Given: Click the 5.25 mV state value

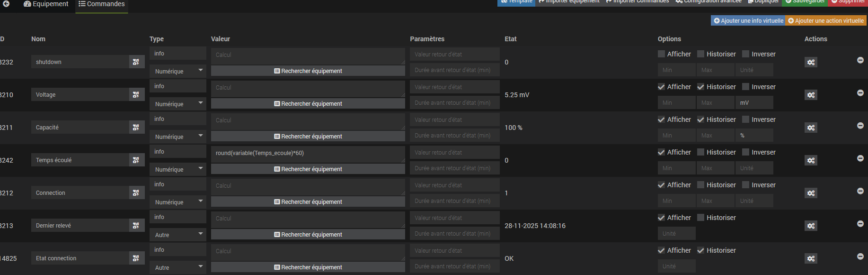Looking at the screenshot, I should 517,95.
